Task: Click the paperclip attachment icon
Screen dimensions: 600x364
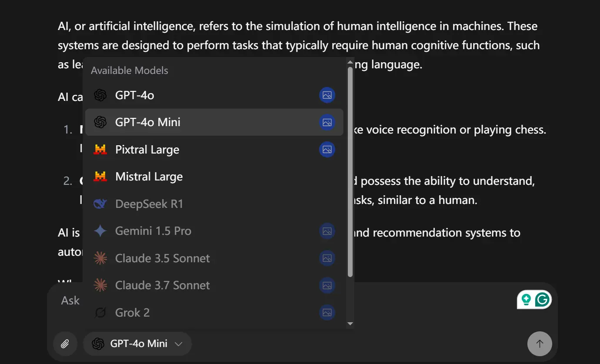Action: tap(65, 344)
